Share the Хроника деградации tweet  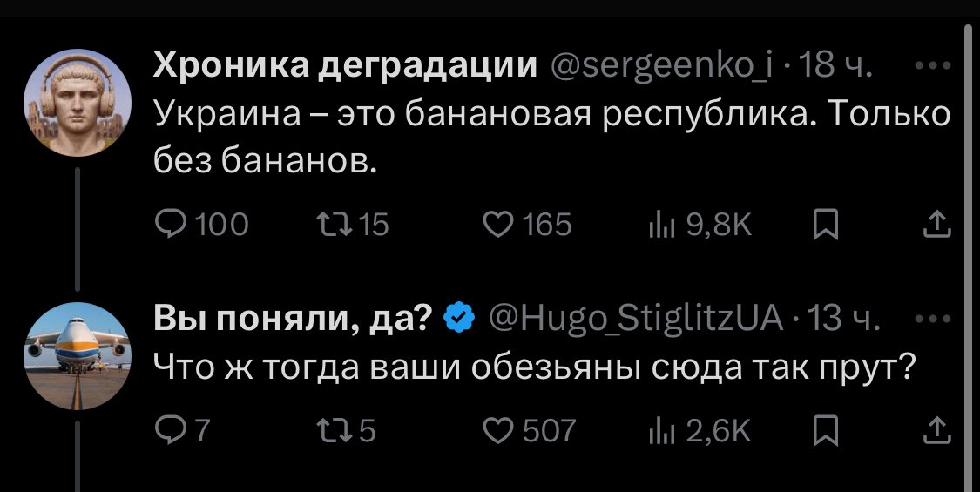pyautogui.click(x=937, y=226)
